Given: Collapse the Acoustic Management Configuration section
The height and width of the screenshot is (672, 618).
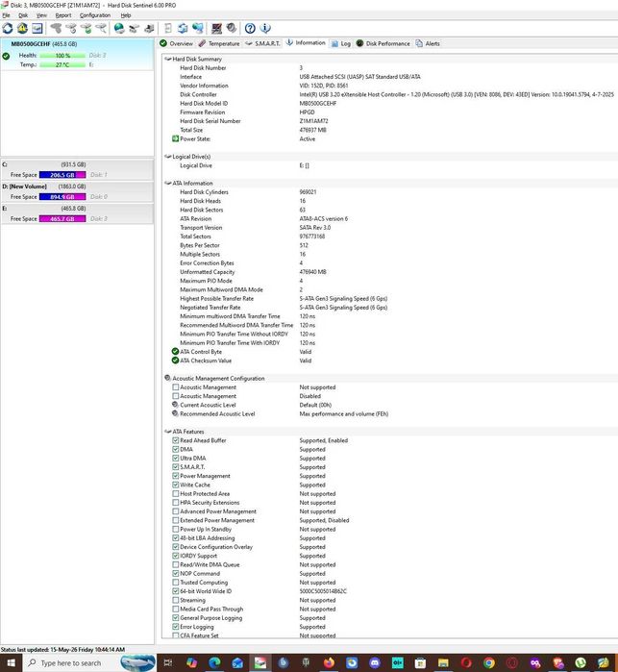Looking at the screenshot, I should [168, 378].
